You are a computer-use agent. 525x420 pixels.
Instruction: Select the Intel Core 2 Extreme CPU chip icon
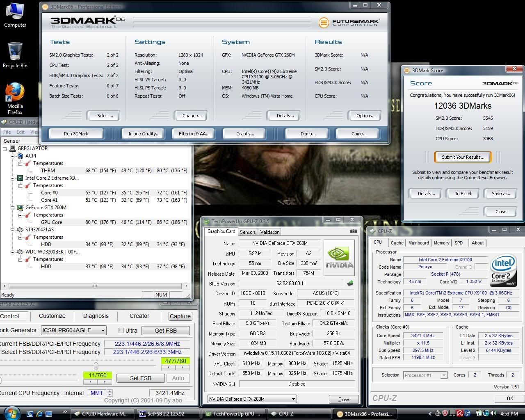(20, 178)
